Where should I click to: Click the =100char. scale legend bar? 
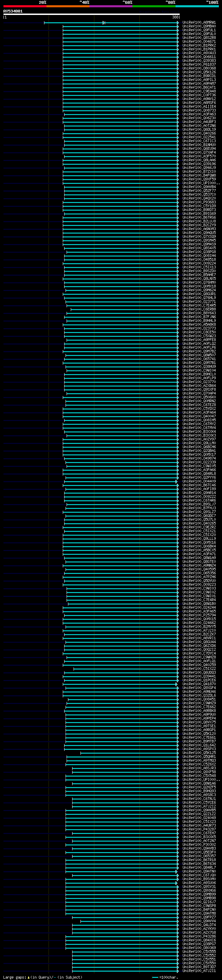pyautogui.click(x=155, y=977)
